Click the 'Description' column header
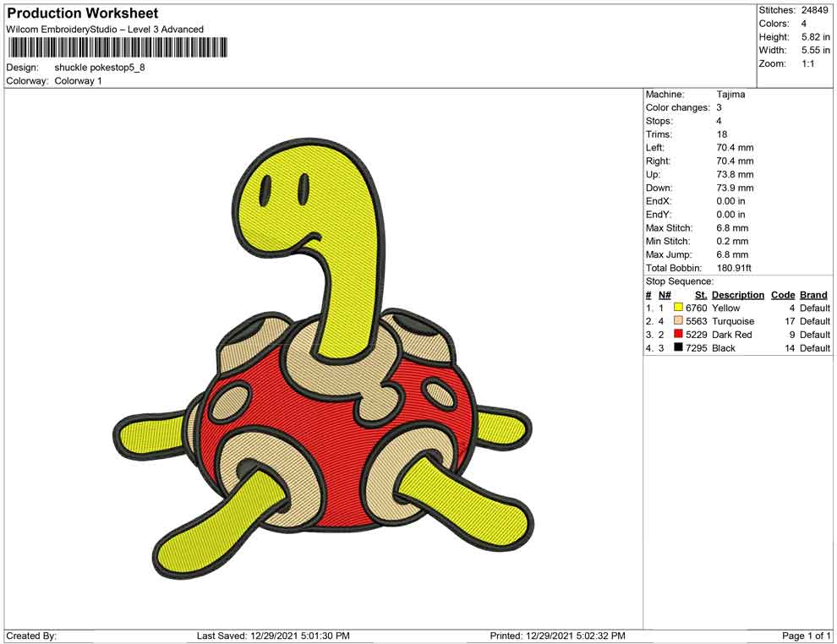The width and height of the screenshot is (837, 644). (738, 294)
